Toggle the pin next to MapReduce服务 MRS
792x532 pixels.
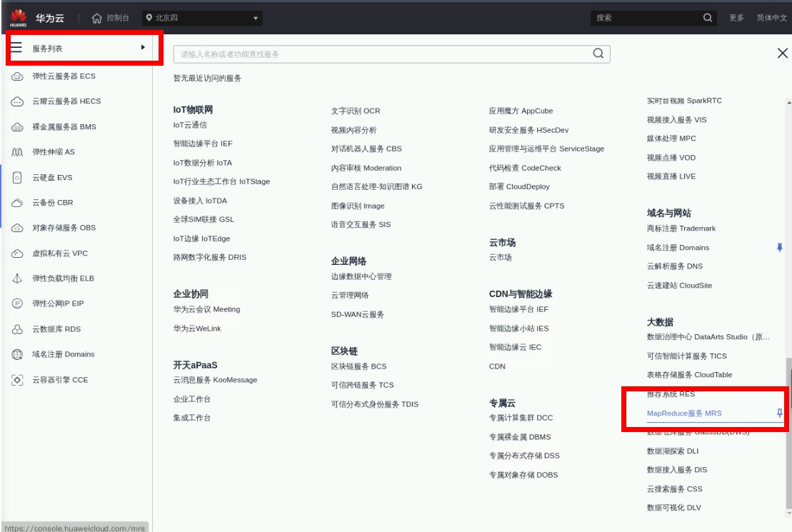(779, 413)
